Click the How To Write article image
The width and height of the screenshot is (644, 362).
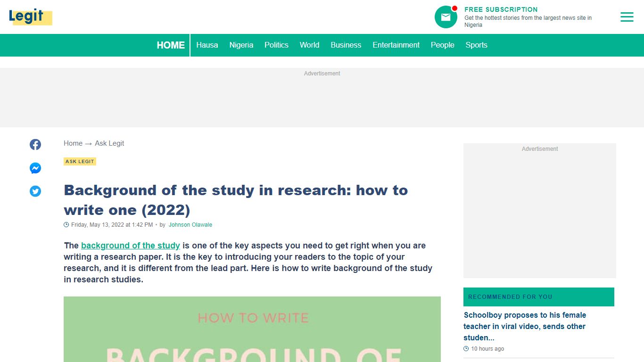(x=252, y=329)
